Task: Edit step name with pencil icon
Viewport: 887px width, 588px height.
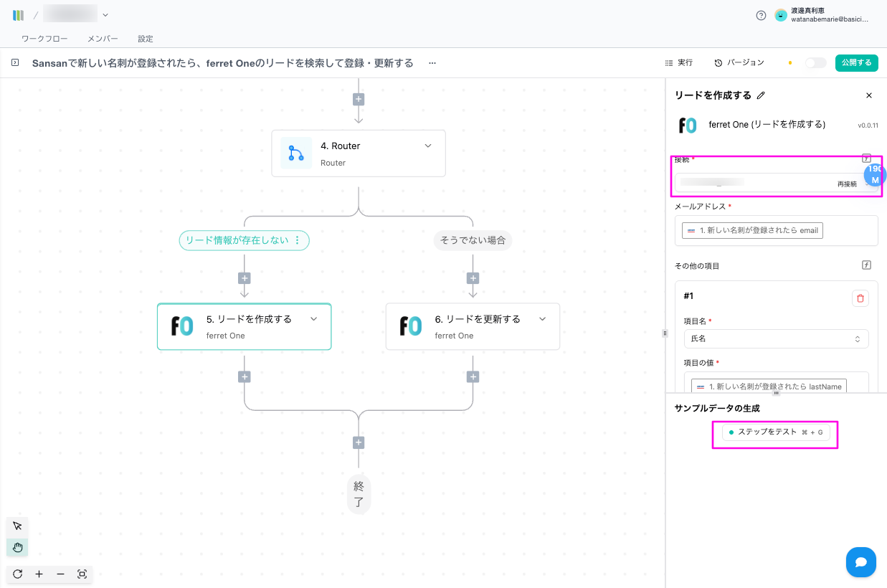Action: click(x=762, y=95)
